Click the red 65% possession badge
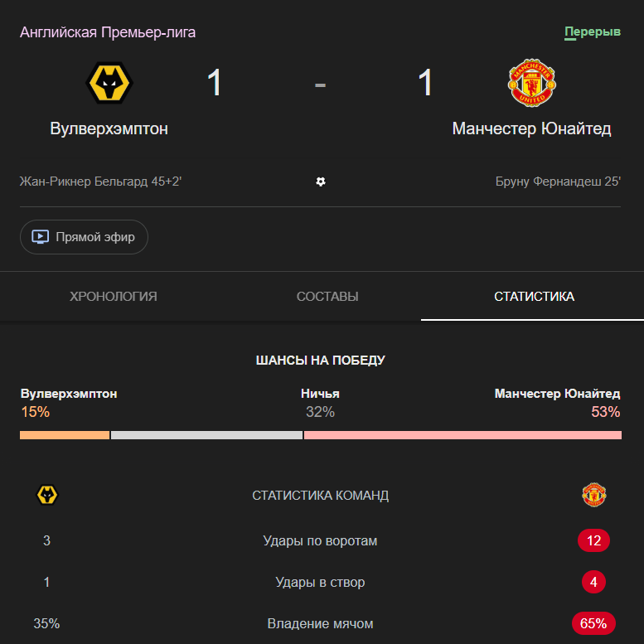644x644 pixels. click(593, 623)
